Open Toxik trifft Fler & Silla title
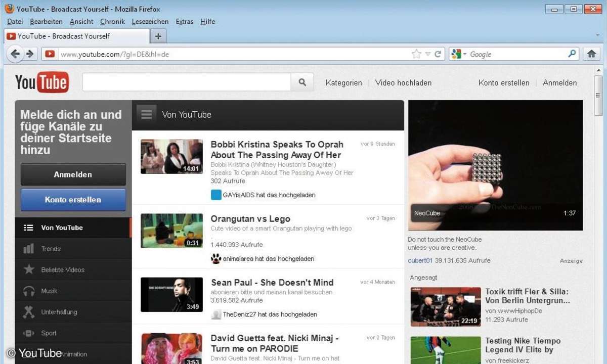The image size is (607, 364). coord(528,296)
